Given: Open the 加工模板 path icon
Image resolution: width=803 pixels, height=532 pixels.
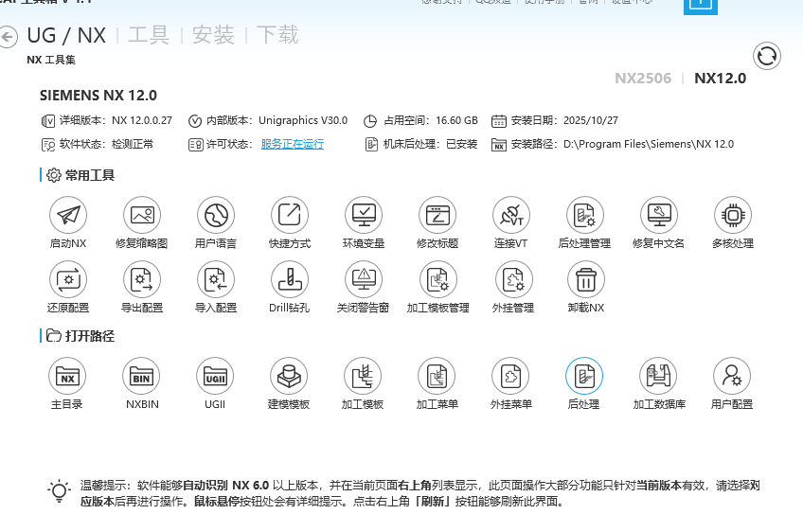Looking at the screenshot, I should (363, 376).
